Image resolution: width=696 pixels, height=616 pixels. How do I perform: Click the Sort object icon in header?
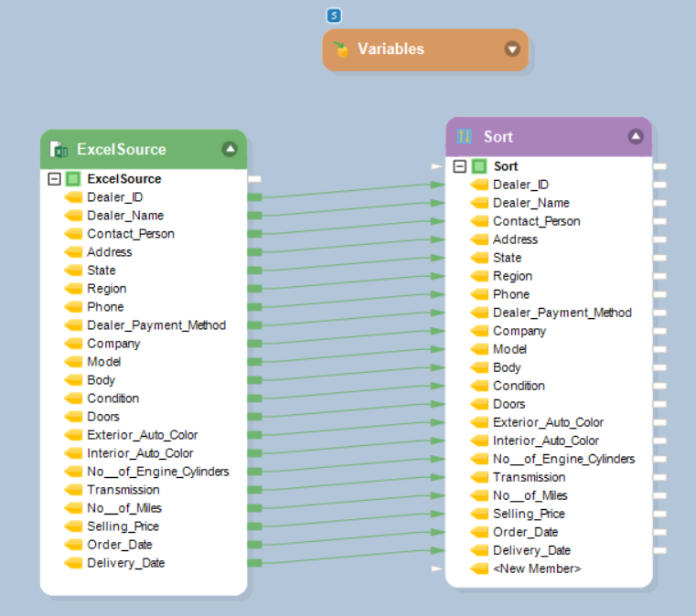tap(465, 136)
